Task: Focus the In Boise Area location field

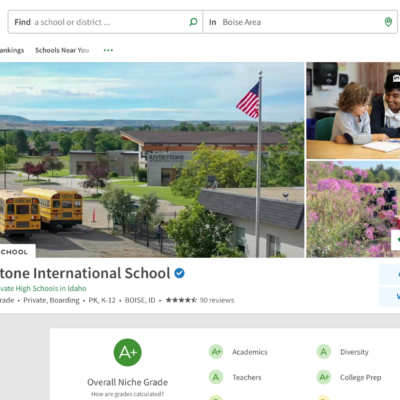Action: point(300,22)
